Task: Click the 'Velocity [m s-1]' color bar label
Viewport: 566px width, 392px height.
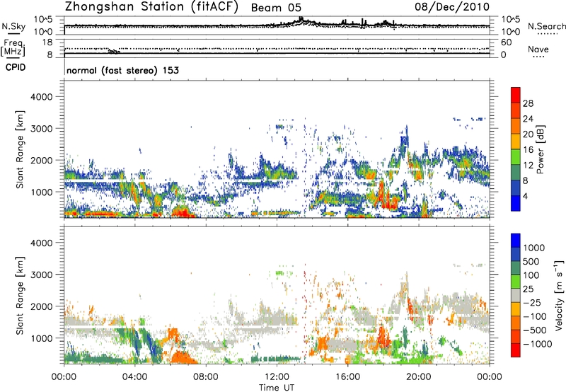Action: (559, 295)
